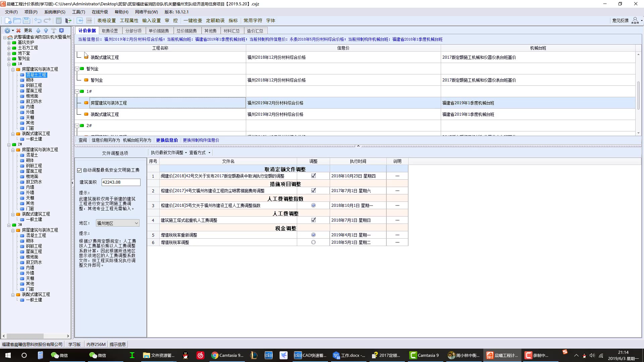Click the red X delete icon
Screen dimensions: 644x362
click(18, 31)
